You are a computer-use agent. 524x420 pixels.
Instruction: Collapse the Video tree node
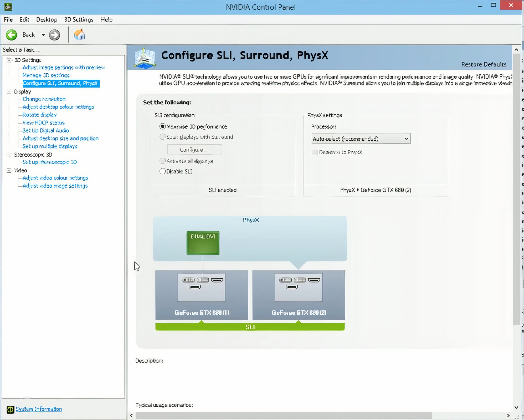[9, 171]
